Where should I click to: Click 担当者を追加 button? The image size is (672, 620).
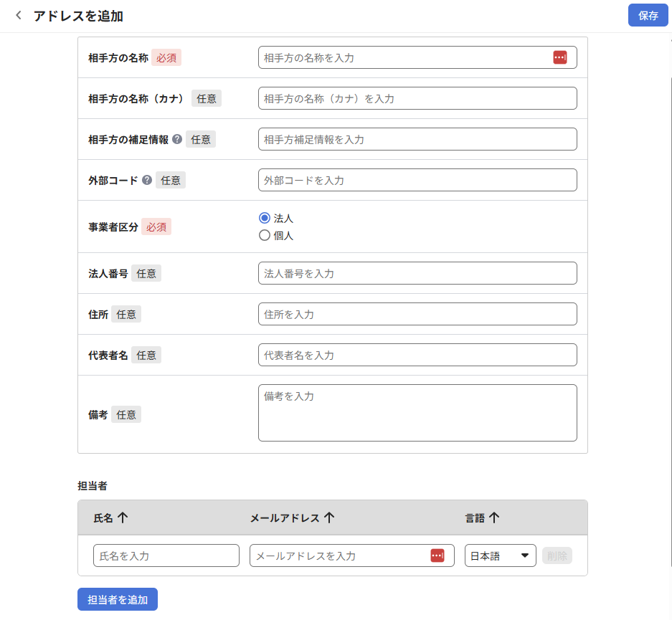click(118, 600)
